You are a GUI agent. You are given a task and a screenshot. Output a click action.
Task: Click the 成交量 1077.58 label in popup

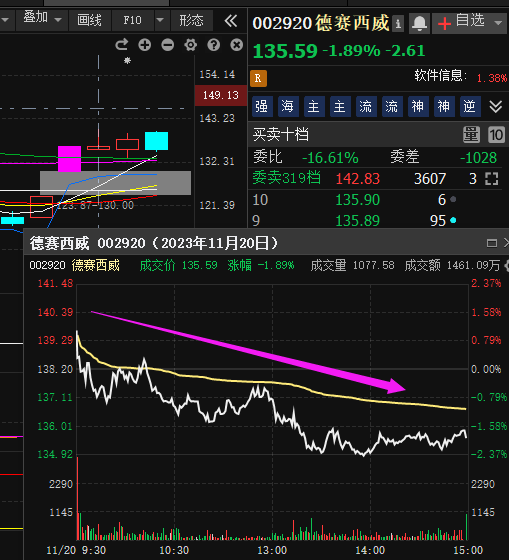(353, 265)
